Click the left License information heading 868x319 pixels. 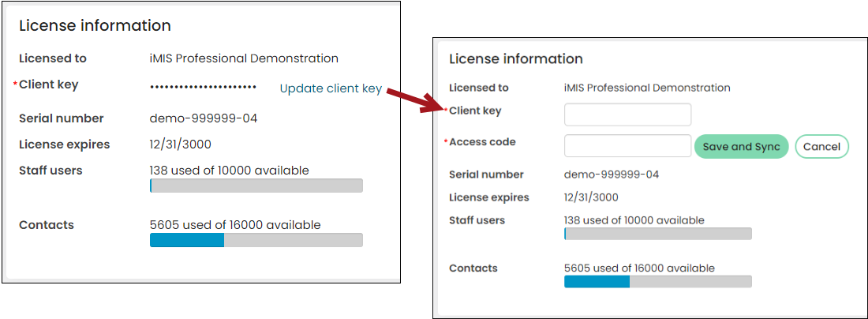pos(95,25)
